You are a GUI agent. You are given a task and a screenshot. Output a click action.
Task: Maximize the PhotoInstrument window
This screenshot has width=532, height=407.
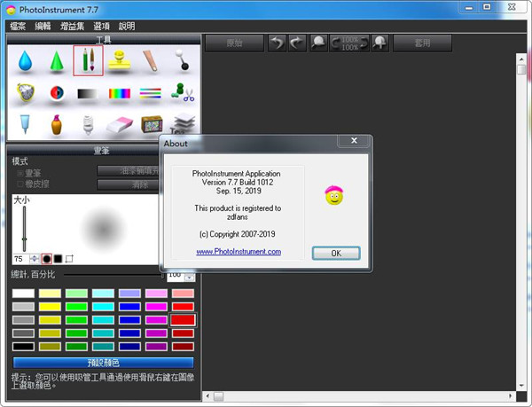pyautogui.click(x=487, y=7)
